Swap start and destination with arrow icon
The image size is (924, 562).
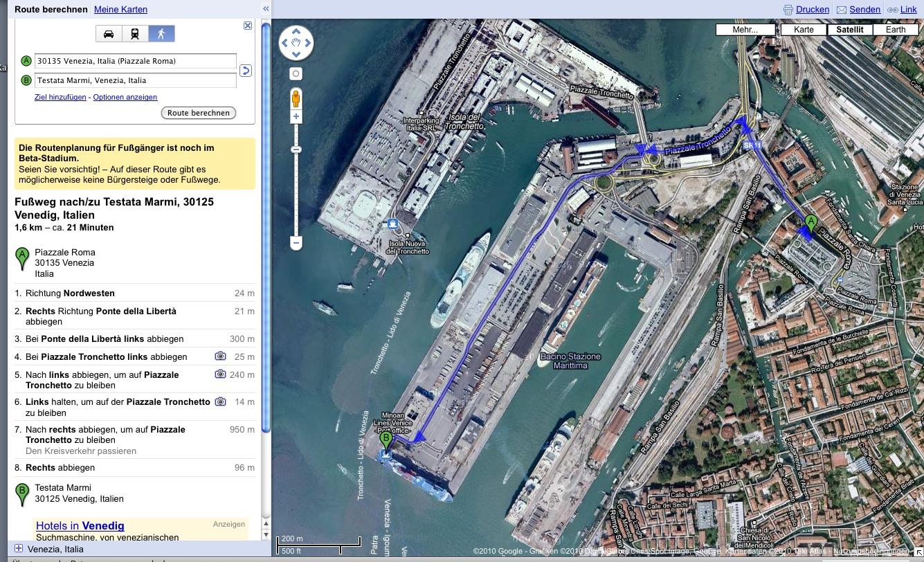pyautogui.click(x=245, y=71)
